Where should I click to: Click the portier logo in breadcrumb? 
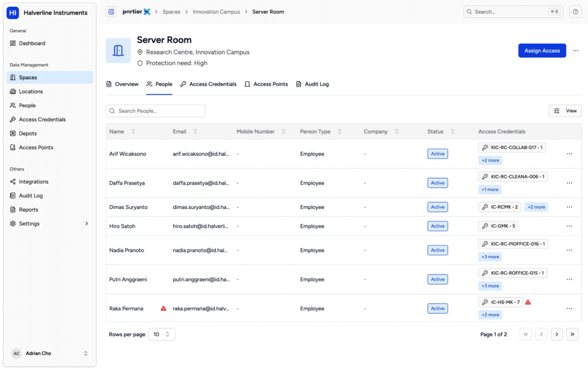(x=137, y=12)
